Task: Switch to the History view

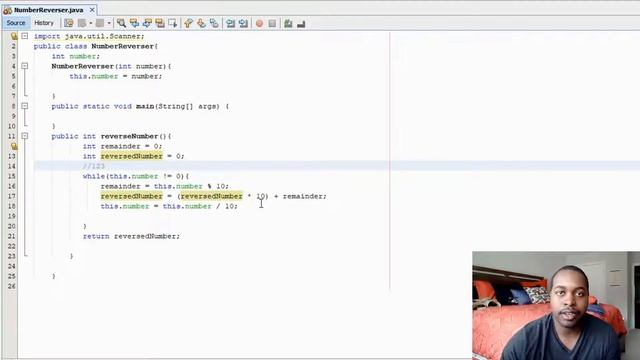Action: (44, 23)
